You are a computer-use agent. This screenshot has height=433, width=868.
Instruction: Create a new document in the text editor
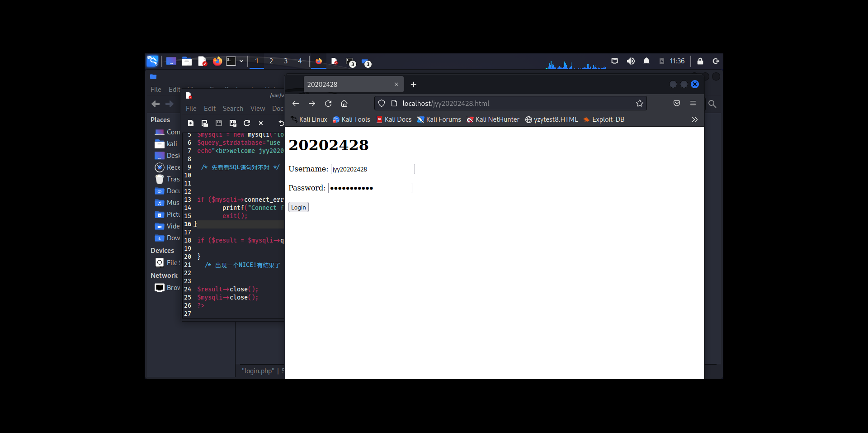point(191,123)
